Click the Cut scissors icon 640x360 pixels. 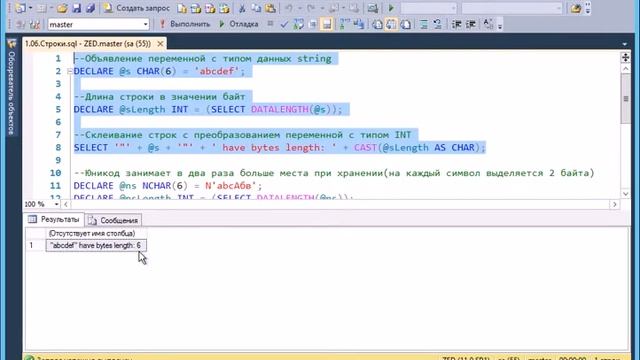[x=242, y=8]
